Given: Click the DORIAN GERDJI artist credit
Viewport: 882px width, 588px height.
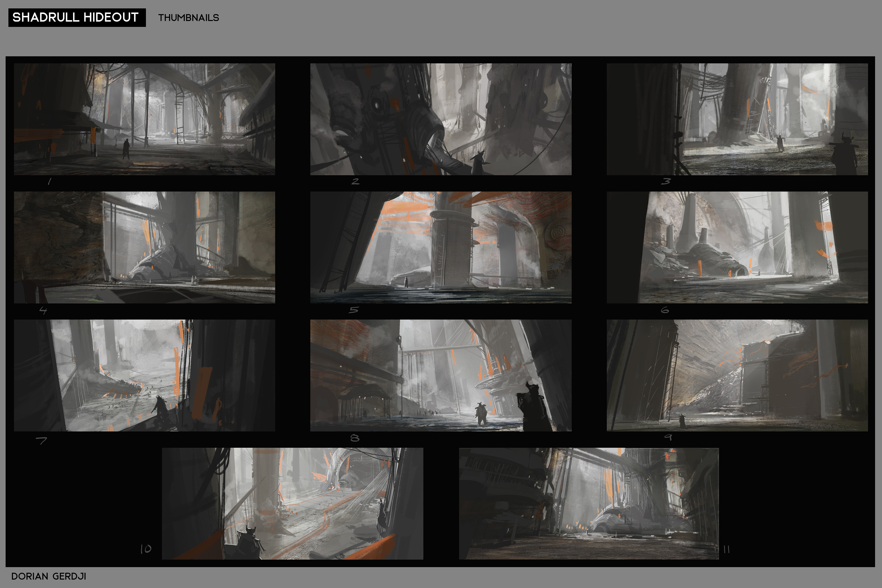Looking at the screenshot, I should coord(49,576).
